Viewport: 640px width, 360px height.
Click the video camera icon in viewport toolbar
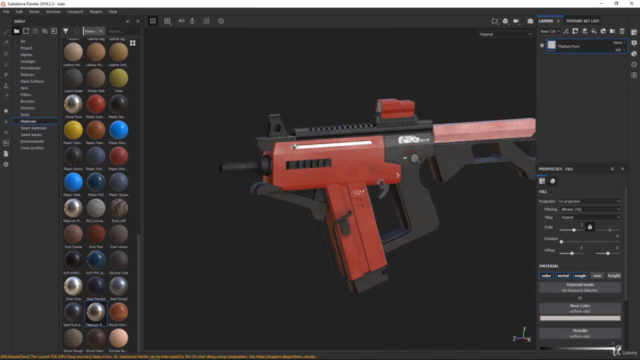516,21
